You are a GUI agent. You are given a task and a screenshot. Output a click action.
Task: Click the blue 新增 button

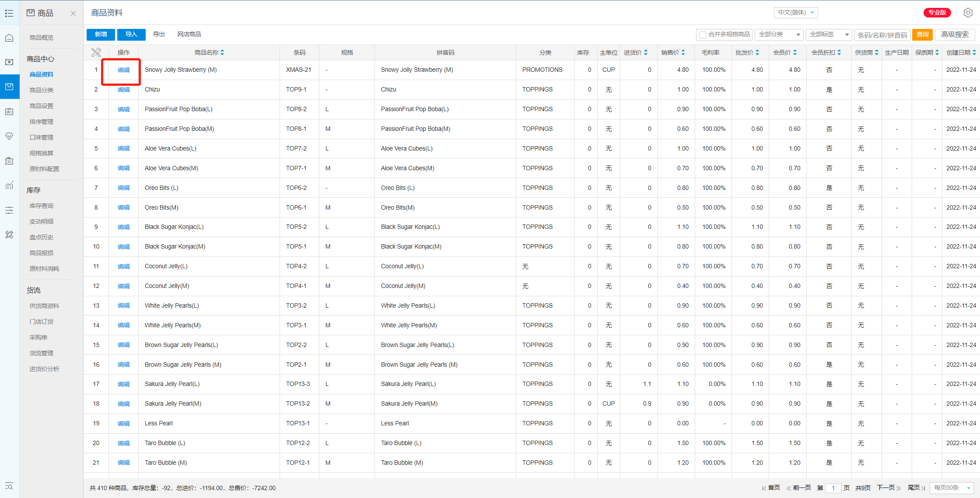pyautogui.click(x=101, y=35)
